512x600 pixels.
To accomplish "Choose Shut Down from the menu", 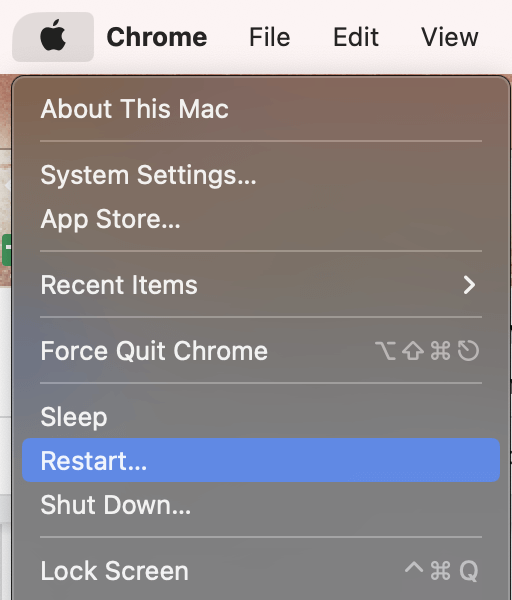I will 261,505.
